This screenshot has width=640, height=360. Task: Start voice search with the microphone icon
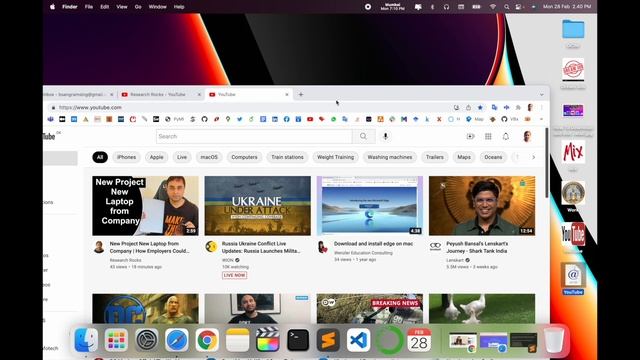coord(385,136)
